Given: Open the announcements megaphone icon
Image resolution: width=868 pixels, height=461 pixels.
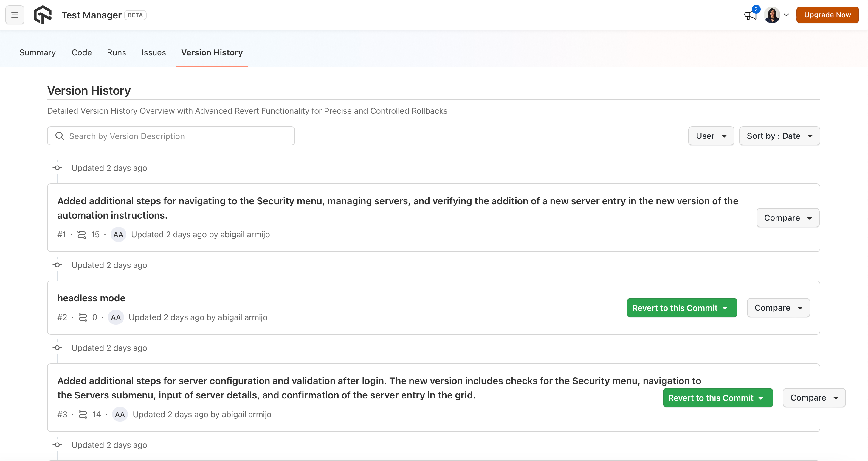Looking at the screenshot, I should pyautogui.click(x=750, y=15).
